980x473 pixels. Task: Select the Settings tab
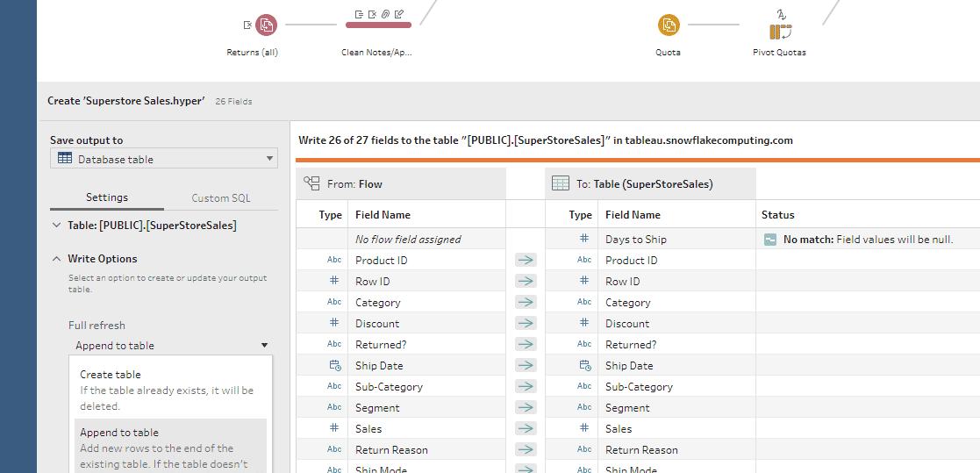107,197
